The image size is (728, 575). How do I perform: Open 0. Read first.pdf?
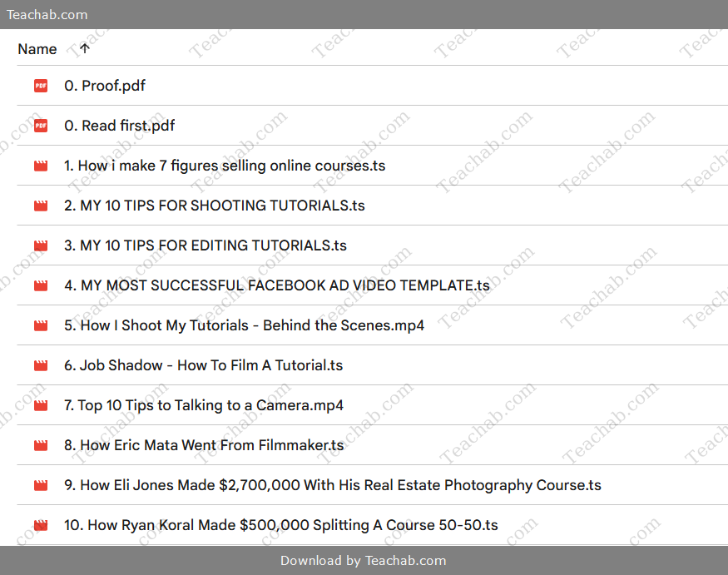[x=119, y=126]
